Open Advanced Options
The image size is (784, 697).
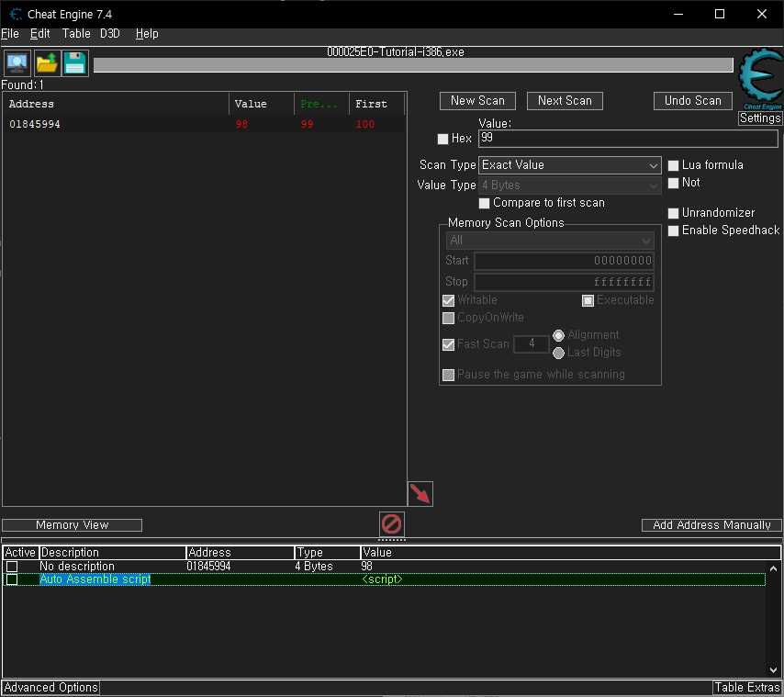pyautogui.click(x=50, y=688)
